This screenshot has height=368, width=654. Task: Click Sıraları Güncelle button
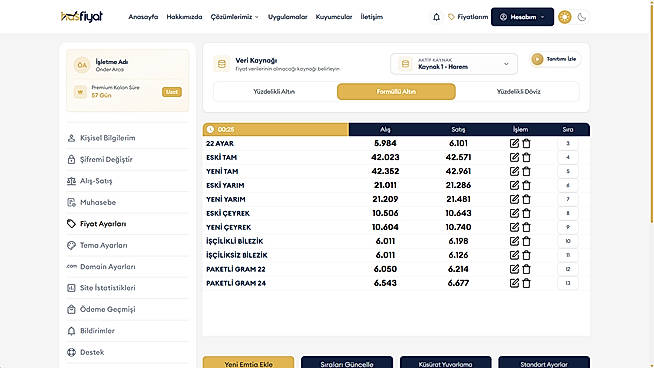(x=347, y=362)
